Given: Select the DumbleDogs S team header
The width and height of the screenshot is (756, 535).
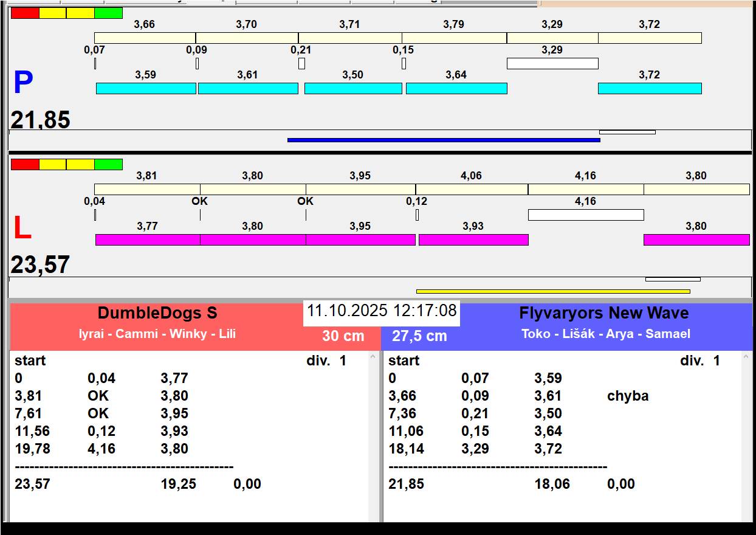Looking at the screenshot, I should [157, 314].
